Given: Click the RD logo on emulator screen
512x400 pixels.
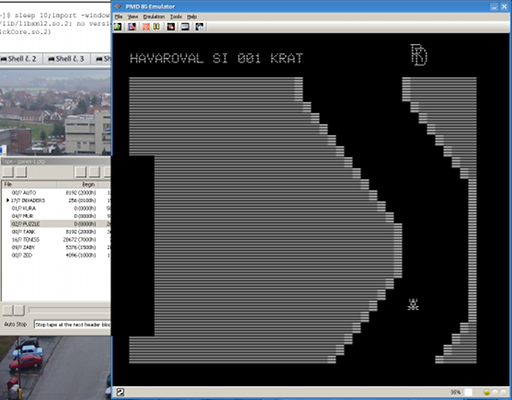Looking at the screenshot, I should pos(419,55).
